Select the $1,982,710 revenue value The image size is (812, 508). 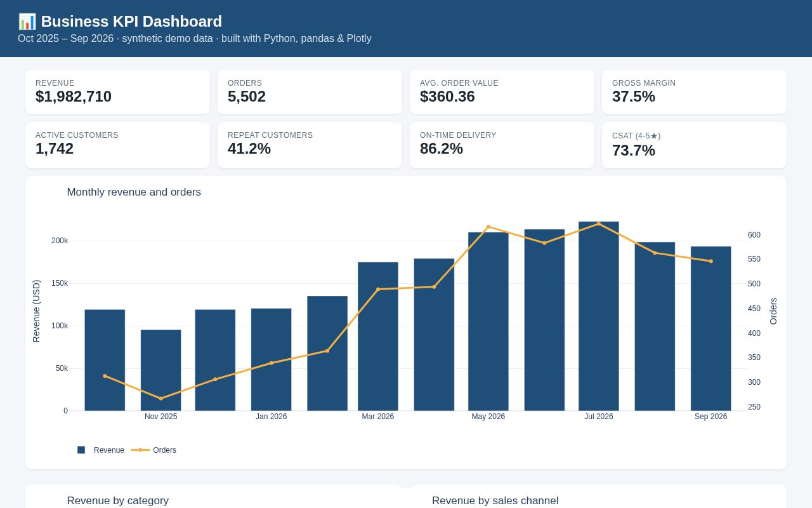(74, 97)
